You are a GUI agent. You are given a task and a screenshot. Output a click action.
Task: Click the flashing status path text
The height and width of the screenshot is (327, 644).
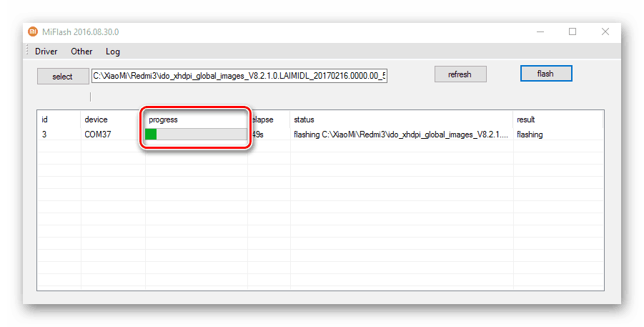click(x=400, y=135)
